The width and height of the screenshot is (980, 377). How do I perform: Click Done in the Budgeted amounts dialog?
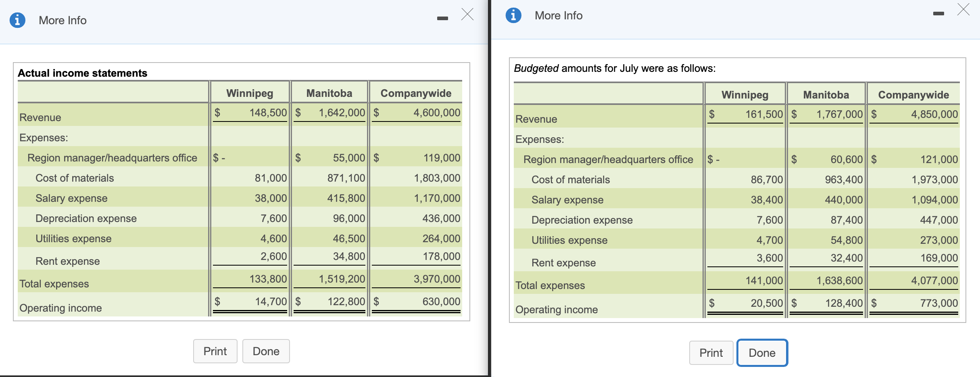(x=762, y=353)
